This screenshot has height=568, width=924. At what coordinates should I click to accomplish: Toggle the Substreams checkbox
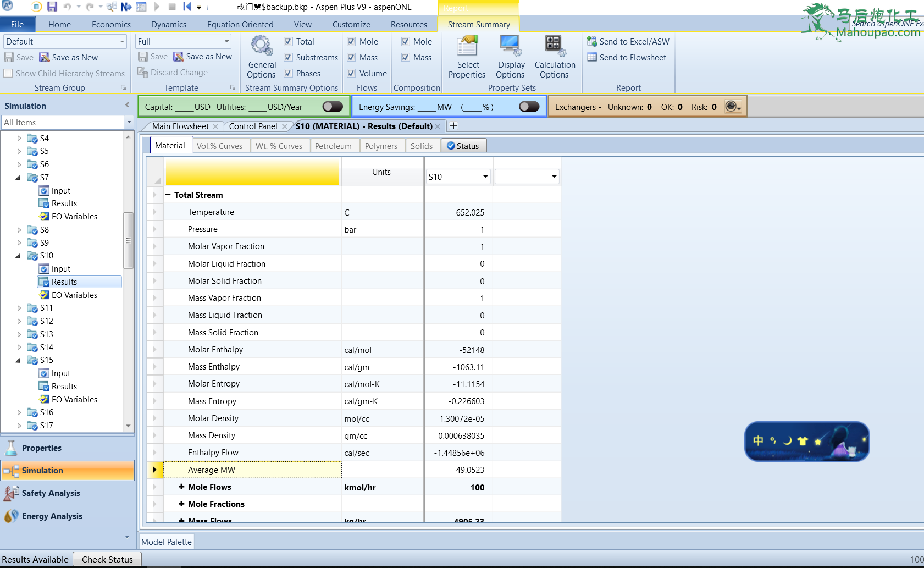click(x=288, y=57)
